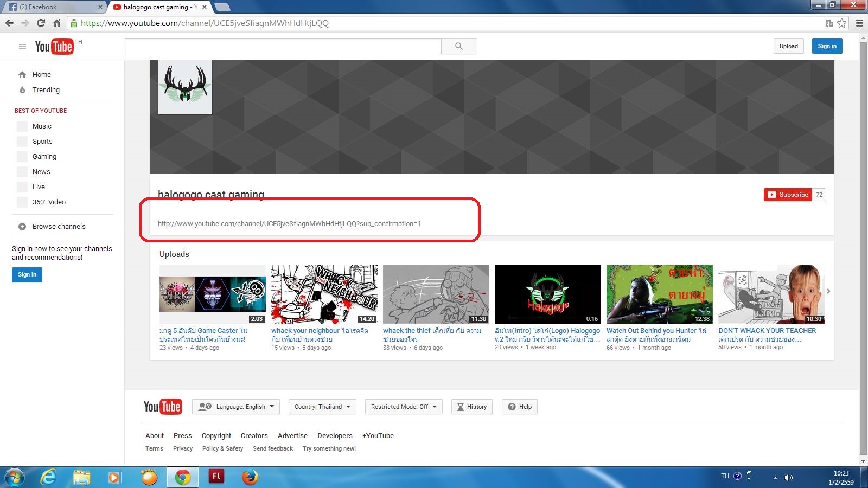Open the Game Caster top 5 thumbnail

click(x=213, y=294)
